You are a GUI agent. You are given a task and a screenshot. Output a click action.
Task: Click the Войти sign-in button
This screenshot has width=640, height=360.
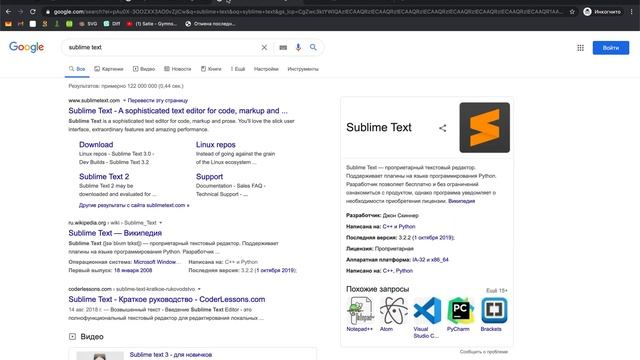point(611,48)
